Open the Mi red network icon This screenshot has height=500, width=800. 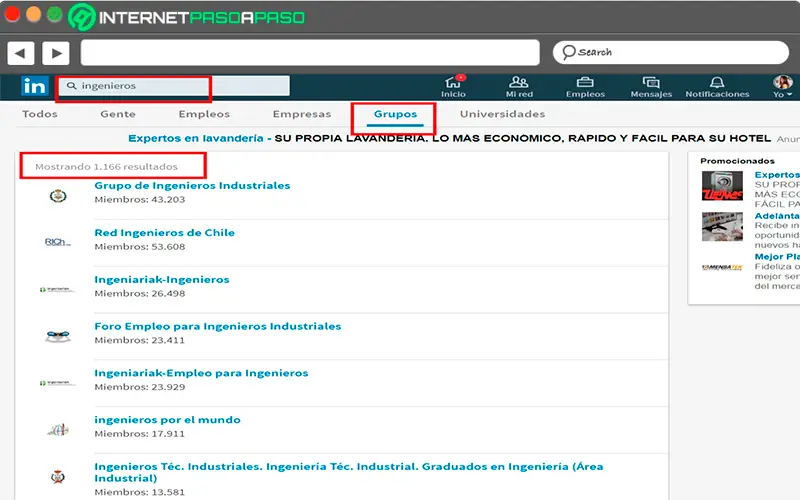pyautogui.click(x=518, y=82)
